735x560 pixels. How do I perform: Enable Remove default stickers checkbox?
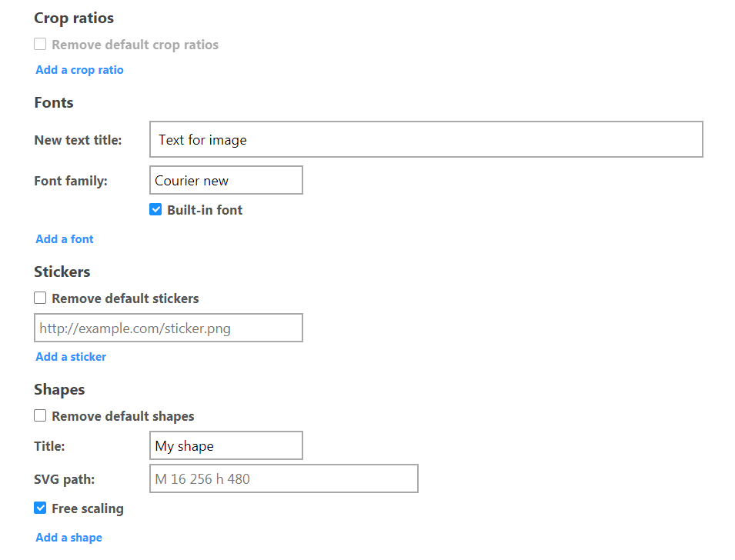(x=40, y=298)
